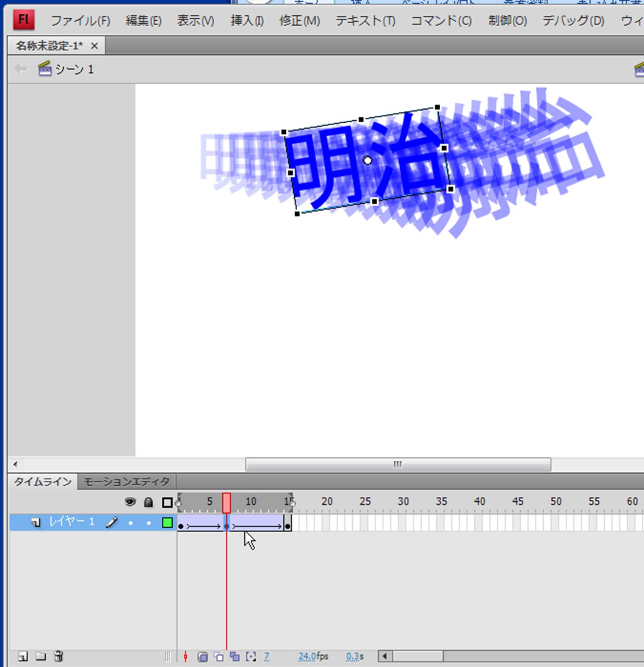
Task: Click the Center Frame icon
Action: (185, 657)
